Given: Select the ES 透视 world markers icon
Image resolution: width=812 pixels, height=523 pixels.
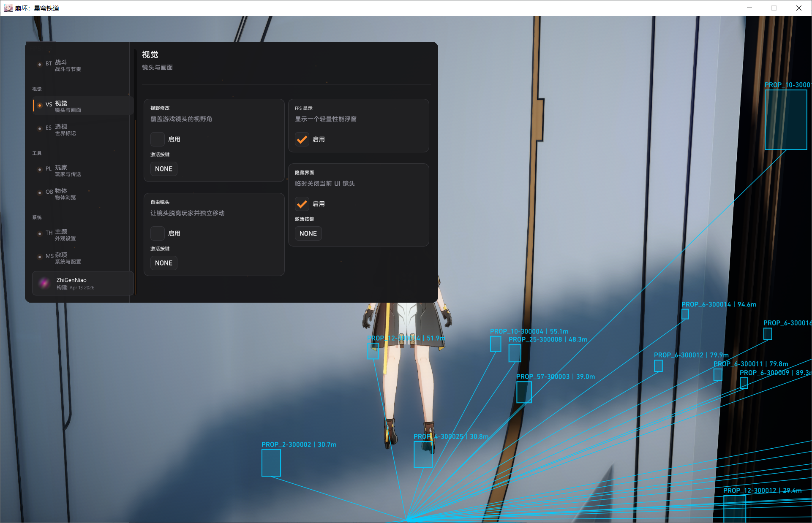Looking at the screenshot, I should point(40,129).
